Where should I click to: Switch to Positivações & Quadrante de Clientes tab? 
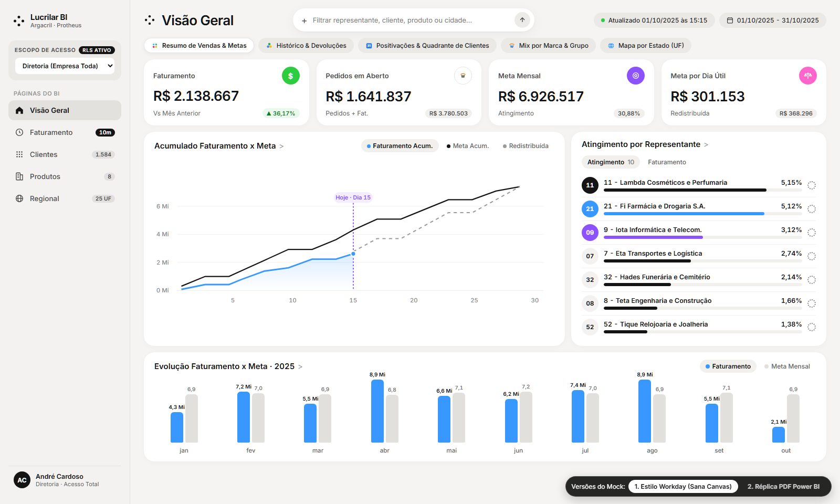click(x=427, y=46)
